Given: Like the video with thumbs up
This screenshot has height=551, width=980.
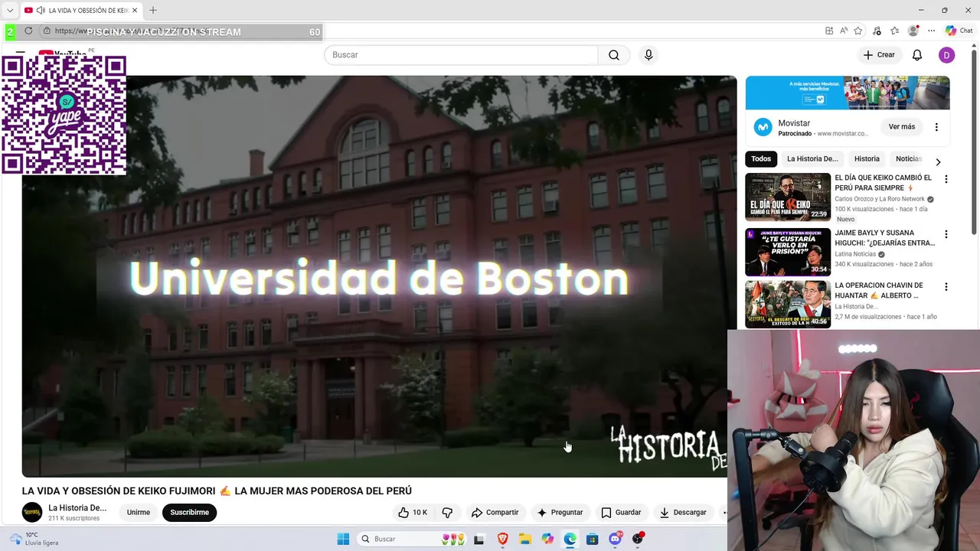Looking at the screenshot, I should (x=413, y=512).
